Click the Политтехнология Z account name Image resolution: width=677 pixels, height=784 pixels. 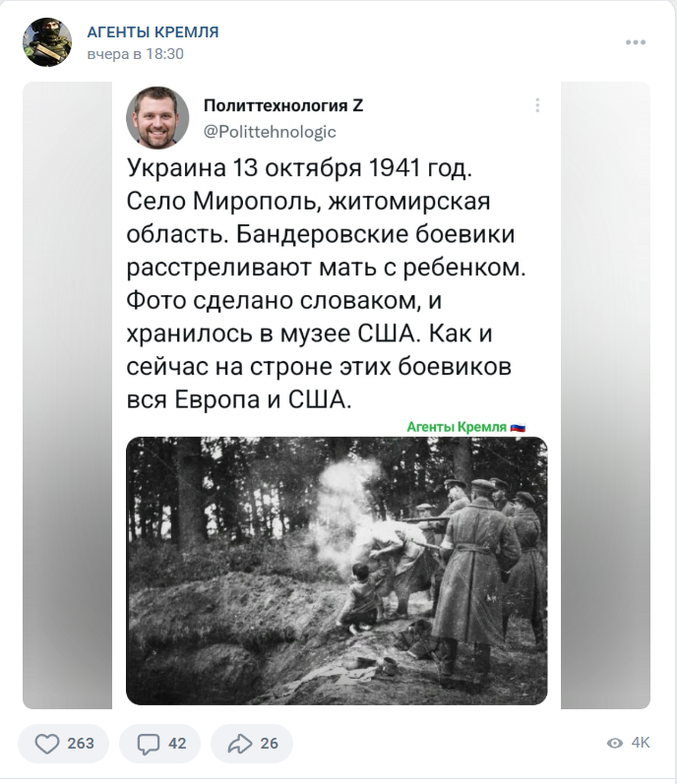pyautogui.click(x=283, y=105)
